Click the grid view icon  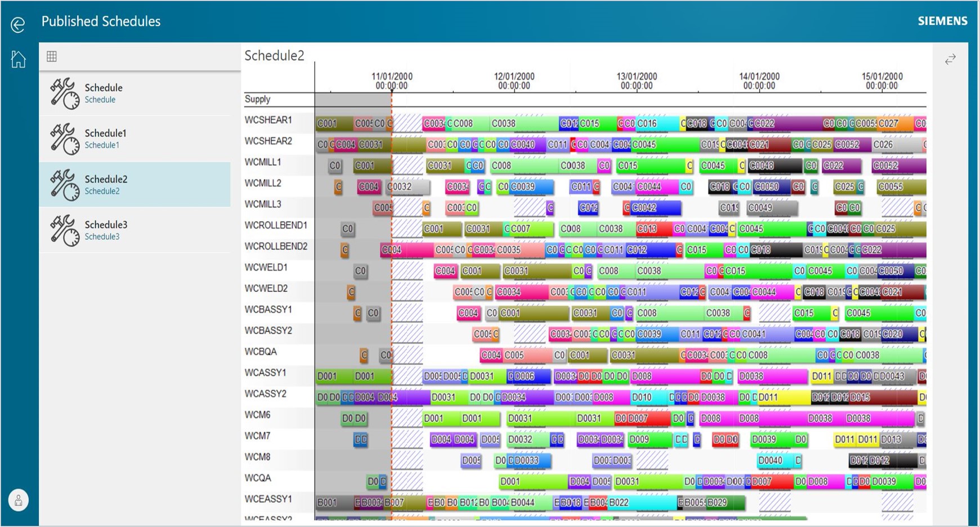click(52, 56)
